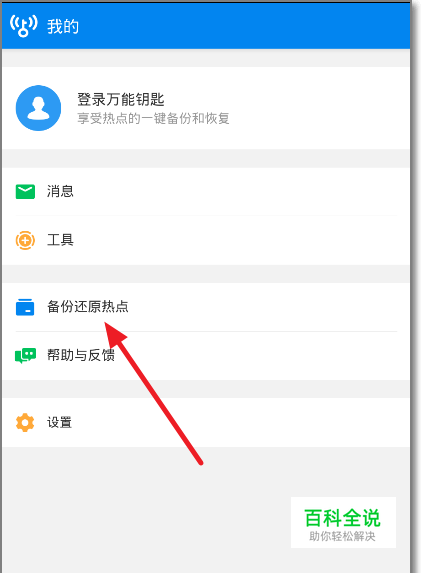Open the 工具 menu entry
Viewport: 421px width, 573px height.
[x=206, y=240]
